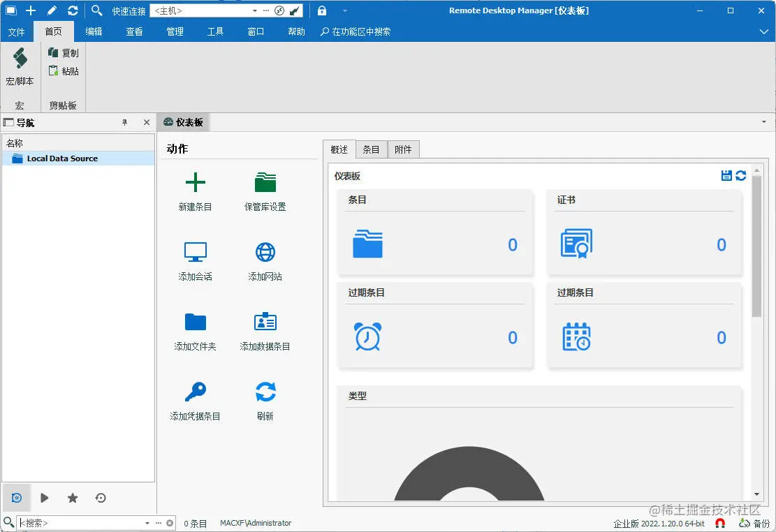Click the save icon in dashboard header
Viewport: 776px width, 532px height.
(726, 175)
